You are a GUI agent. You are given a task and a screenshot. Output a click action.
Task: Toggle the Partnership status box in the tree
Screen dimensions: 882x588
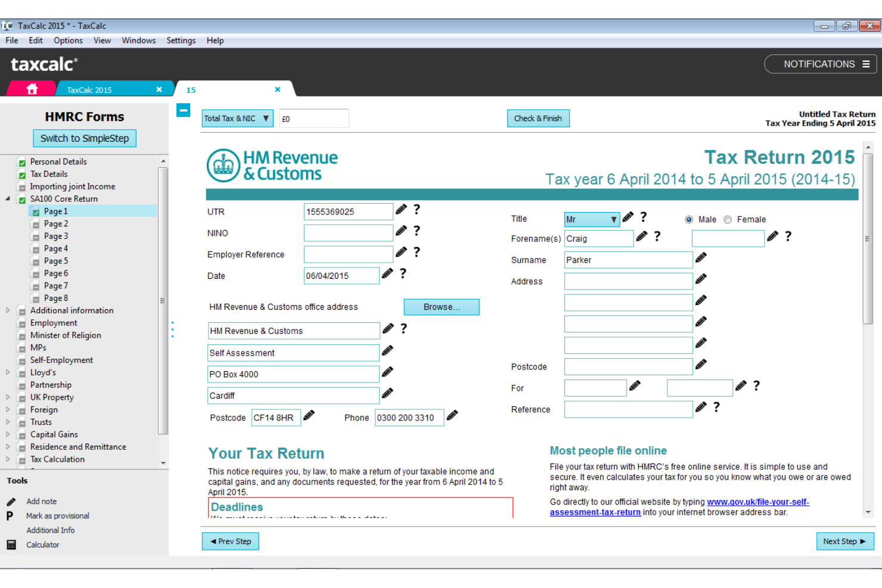[x=22, y=385]
